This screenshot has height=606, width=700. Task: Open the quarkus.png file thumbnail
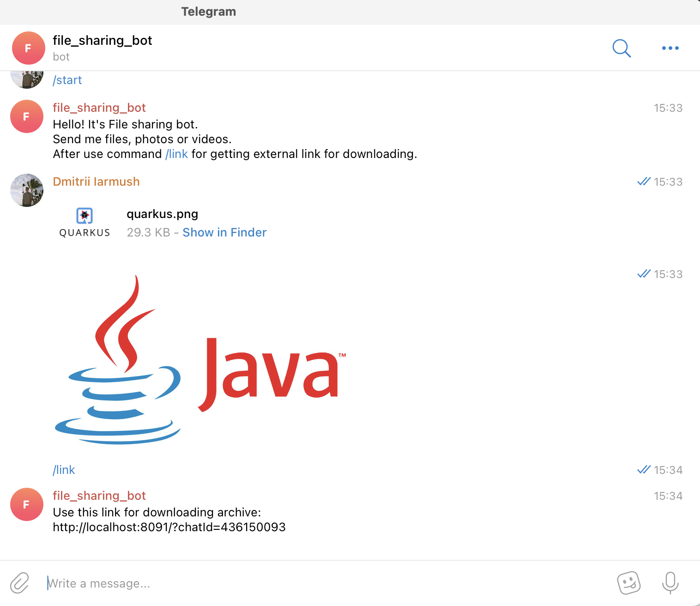(x=84, y=223)
